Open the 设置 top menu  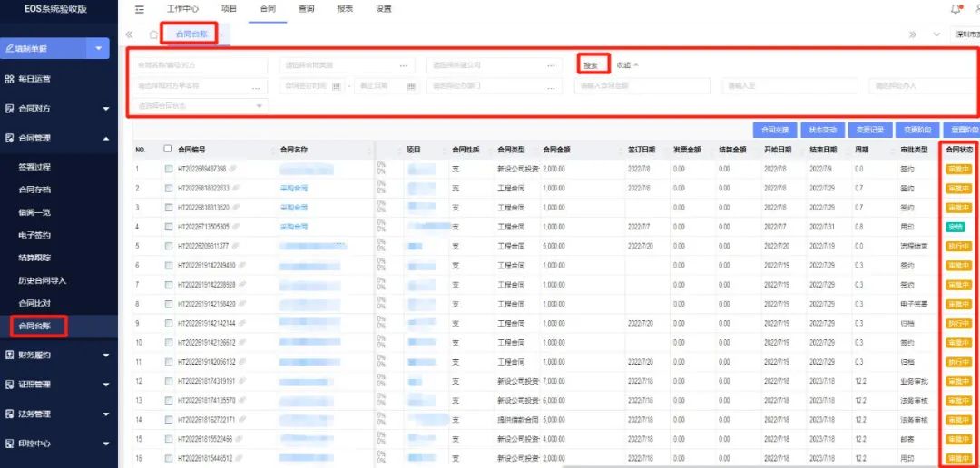[384, 9]
